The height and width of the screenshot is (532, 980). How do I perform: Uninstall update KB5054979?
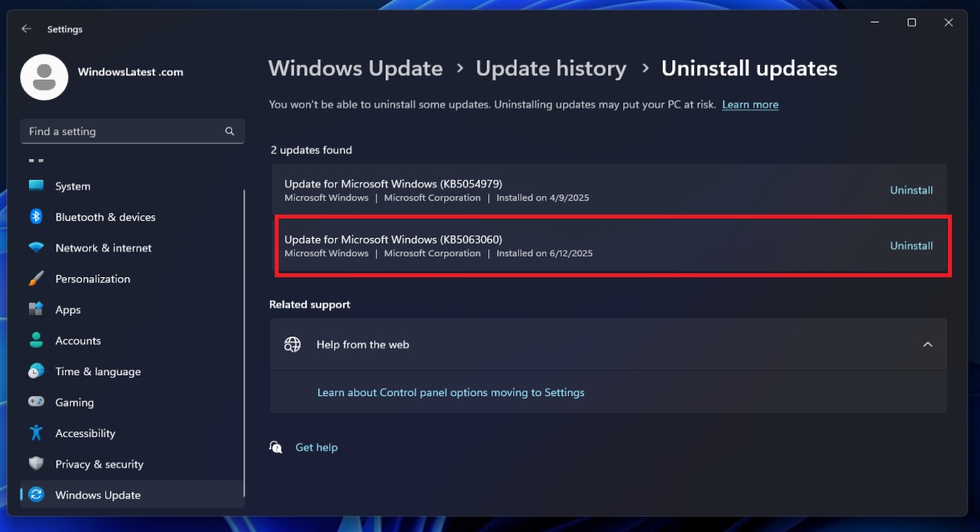coord(911,190)
